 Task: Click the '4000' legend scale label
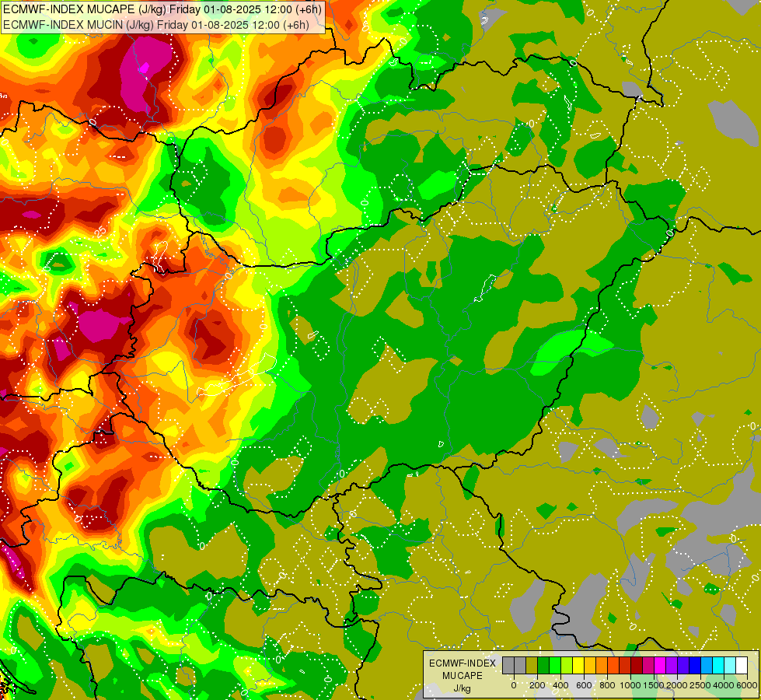tap(724, 685)
